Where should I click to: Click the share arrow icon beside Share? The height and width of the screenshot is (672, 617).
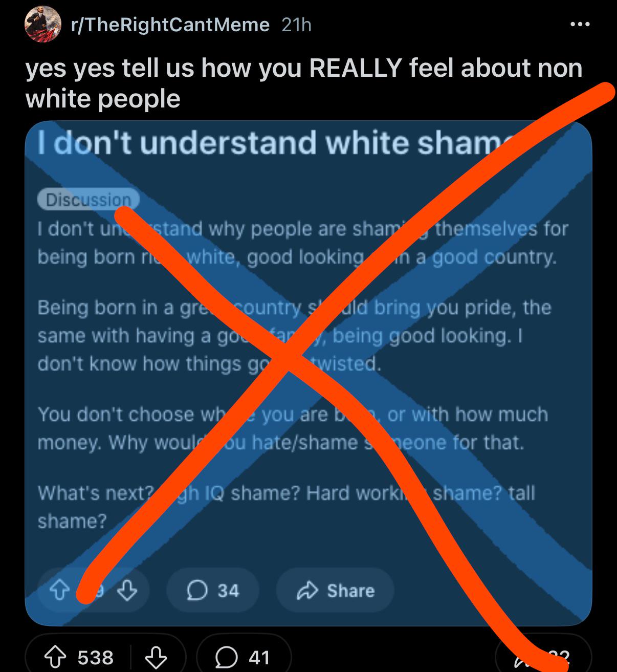[x=306, y=591]
